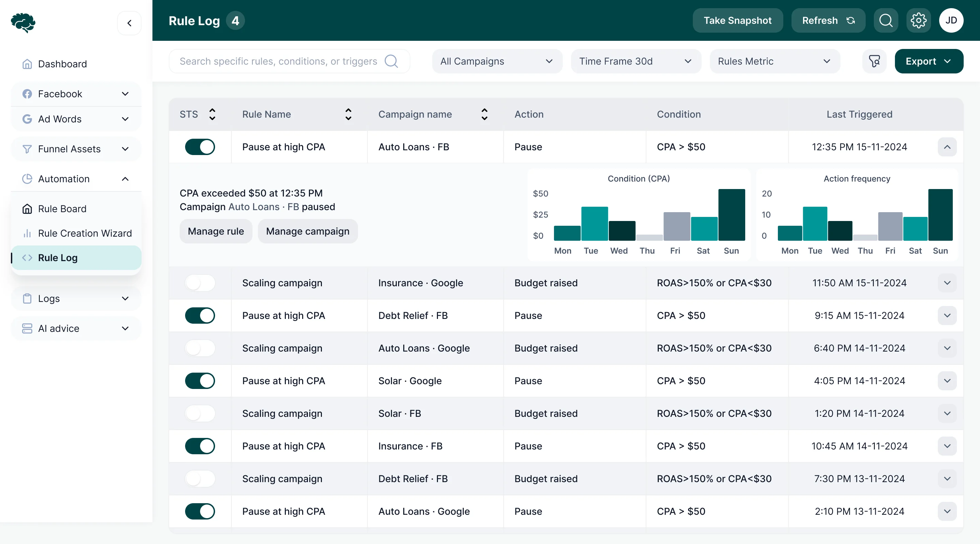Expand the Debt Relief · FB 9:15 AM row

[x=947, y=316]
